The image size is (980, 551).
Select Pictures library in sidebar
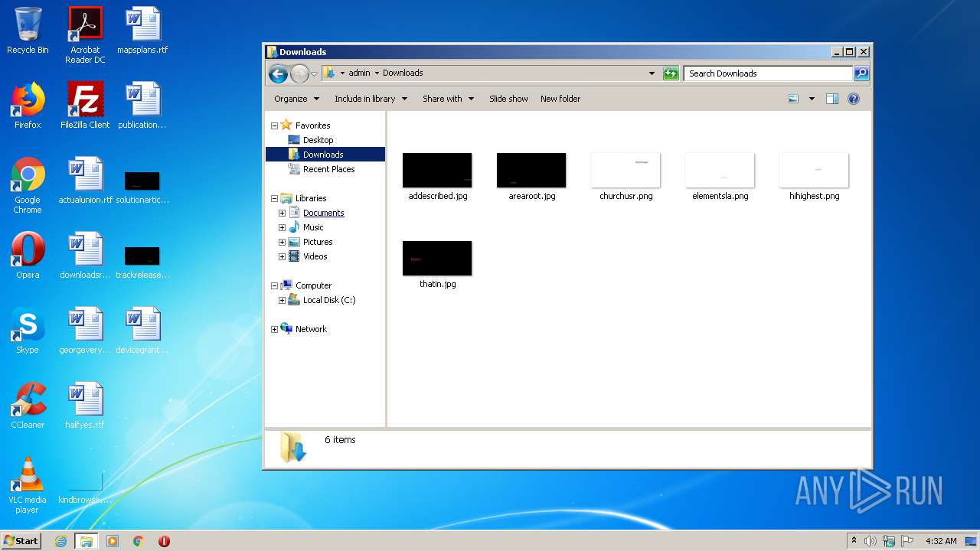point(317,242)
